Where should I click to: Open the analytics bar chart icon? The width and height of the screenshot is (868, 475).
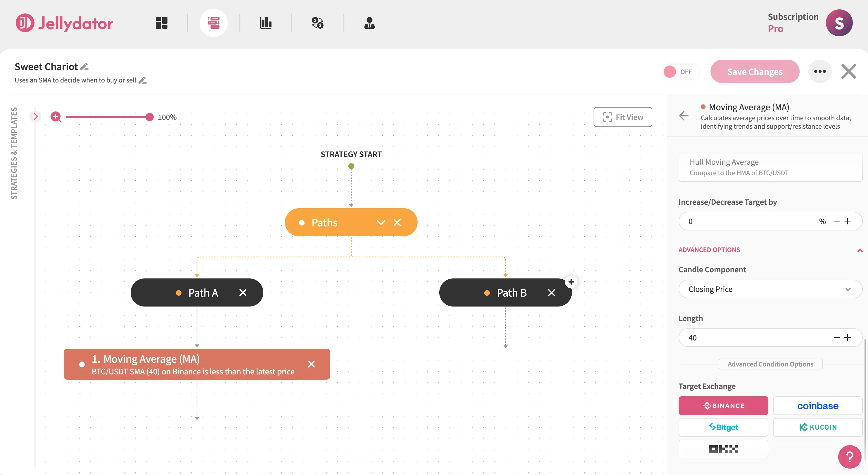pyautogui.click(x=266, y=23)
